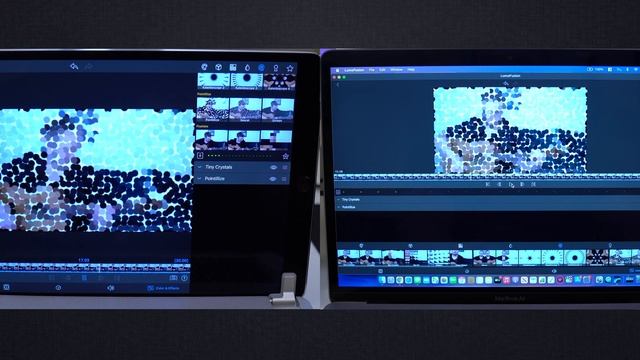Image resolution: width=640 pixels, height=360 pixels.
Task: Tap the iPad play button under scrubber
Action: (84, 278)
